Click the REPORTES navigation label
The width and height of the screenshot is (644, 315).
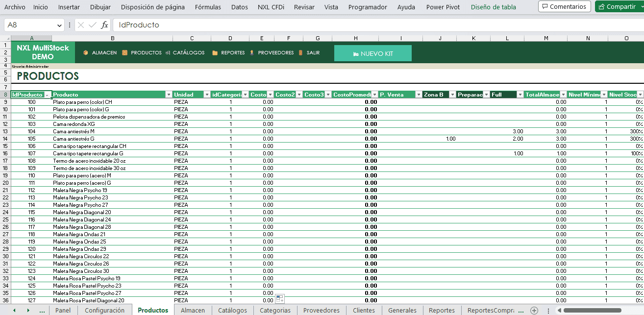(233, 53)
